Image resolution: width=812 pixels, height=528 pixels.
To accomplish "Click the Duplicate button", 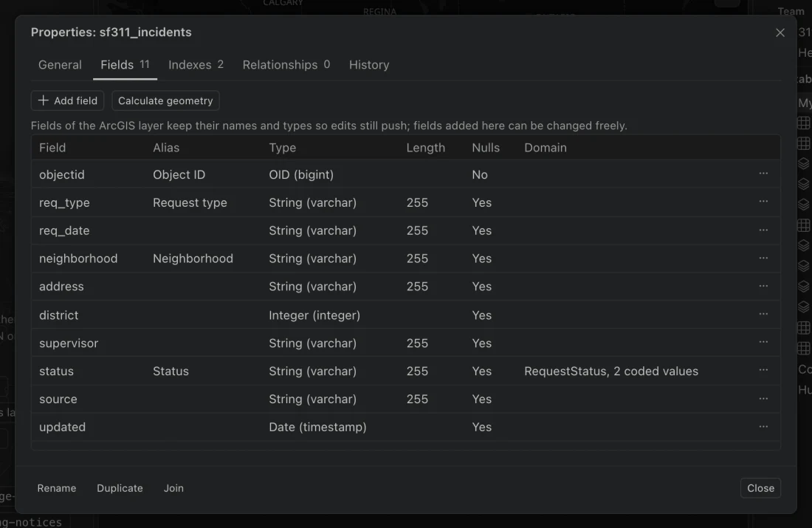I will pos(120,488).
